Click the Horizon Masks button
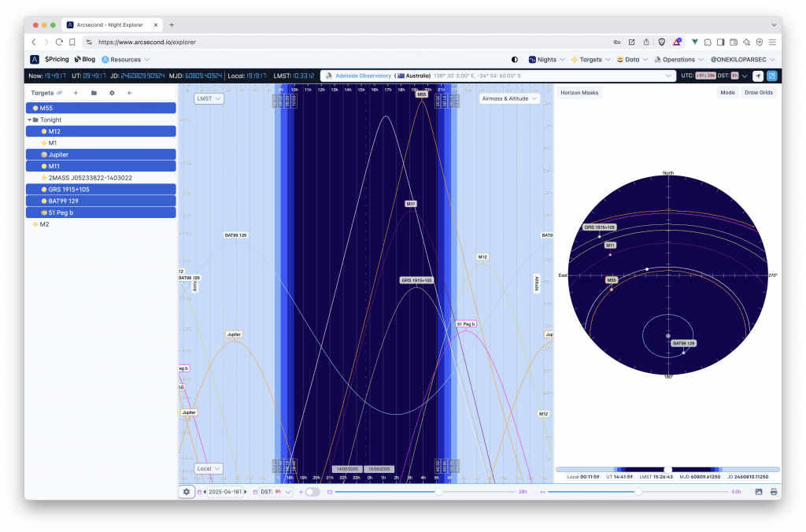 pos(579,93)
